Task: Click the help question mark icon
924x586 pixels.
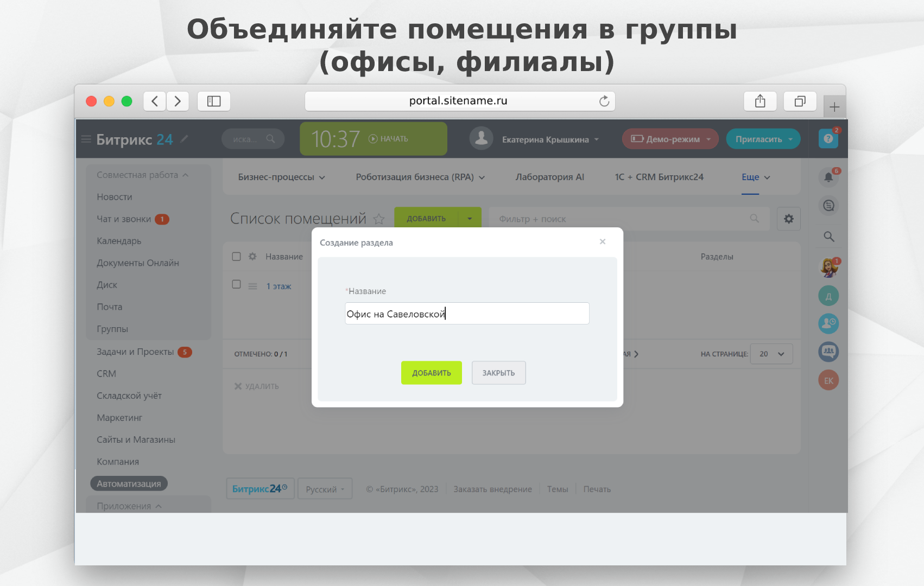Action: 828,139
